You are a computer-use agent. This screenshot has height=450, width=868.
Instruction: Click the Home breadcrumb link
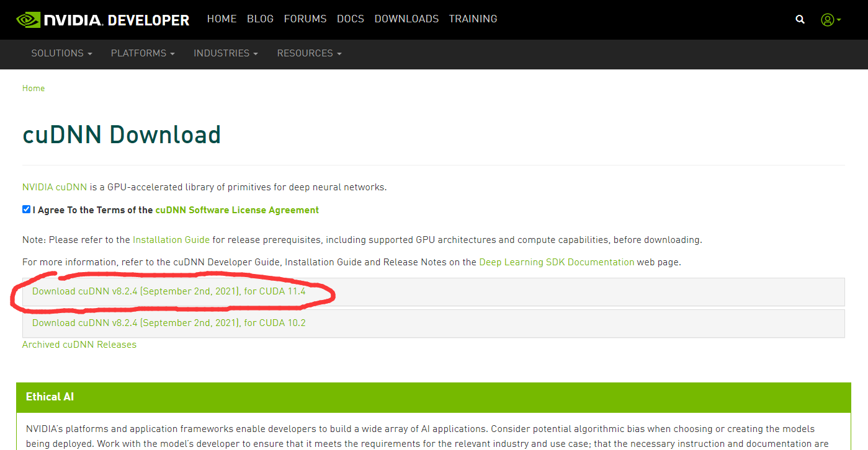coord(34,89)
